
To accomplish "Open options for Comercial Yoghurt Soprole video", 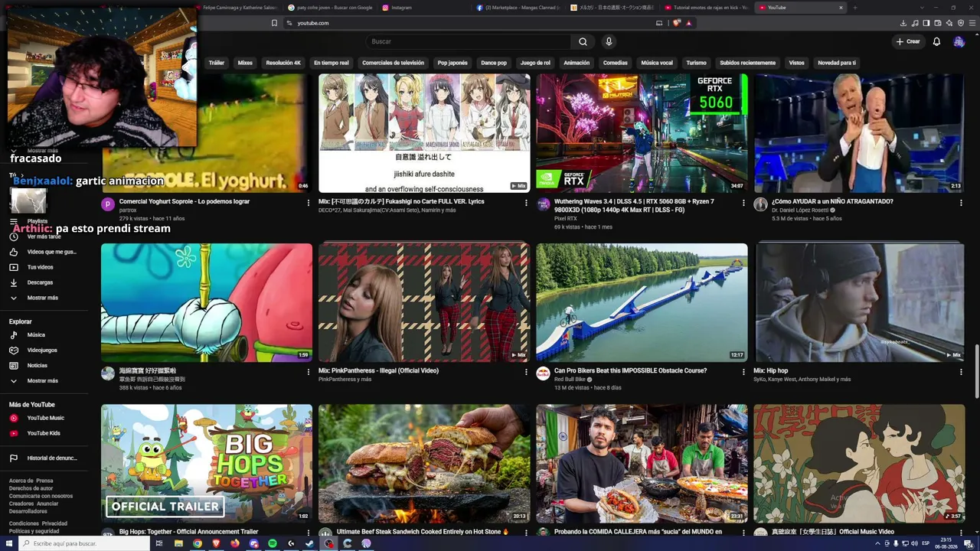I will click(309, 203).
